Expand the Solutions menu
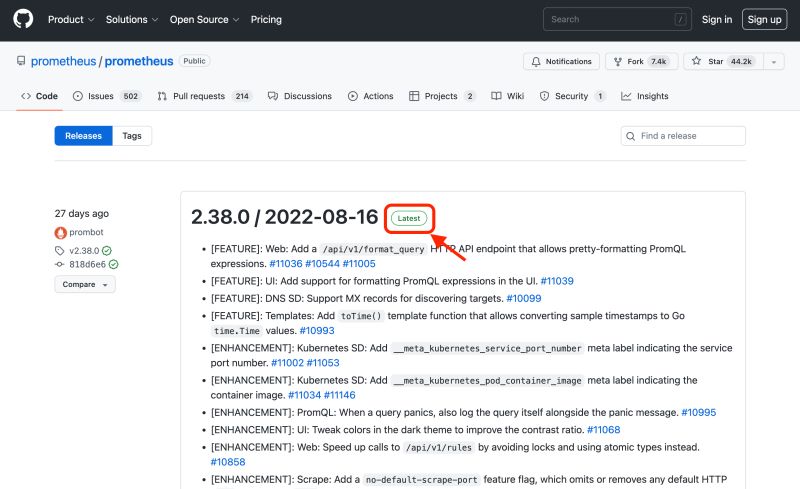This screenshot has height=489, width=800. point(132,19)
